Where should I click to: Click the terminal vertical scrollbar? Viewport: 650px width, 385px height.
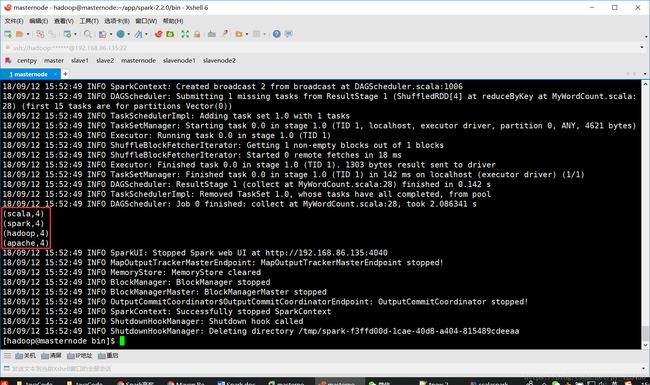click(645, 214)
